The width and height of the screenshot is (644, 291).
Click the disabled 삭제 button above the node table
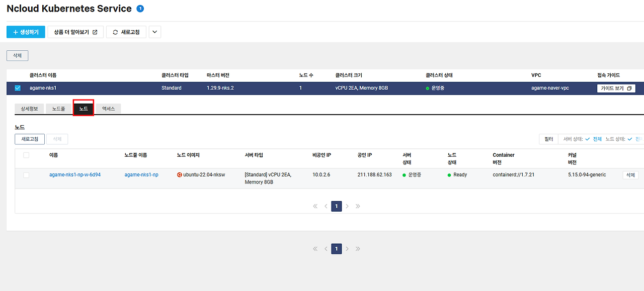[57, 139]
